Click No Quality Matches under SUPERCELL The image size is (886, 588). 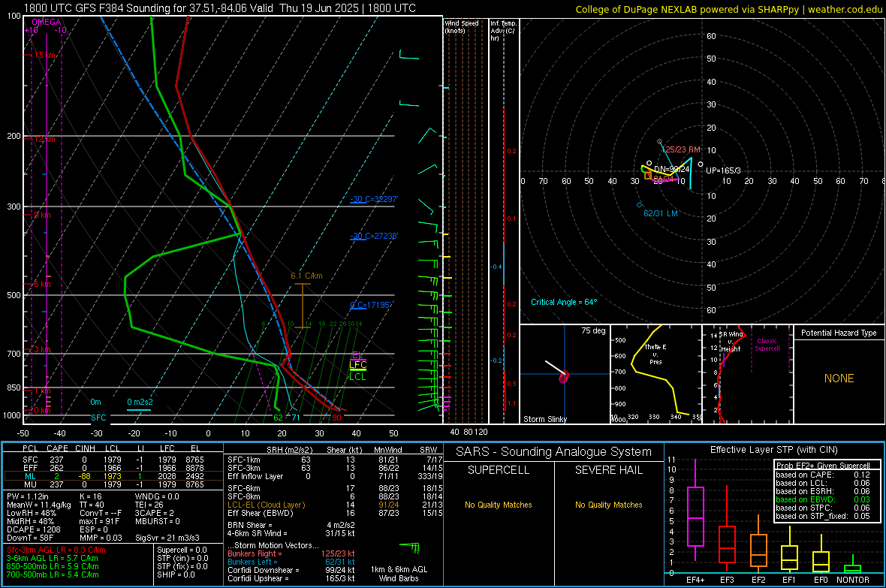click(x=499, y=505)
